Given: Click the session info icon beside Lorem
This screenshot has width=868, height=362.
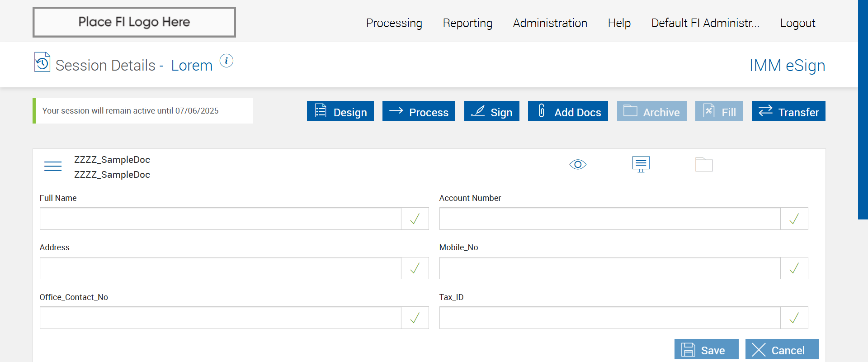Looking at the screenshot, I should click(x=226, y=61).
